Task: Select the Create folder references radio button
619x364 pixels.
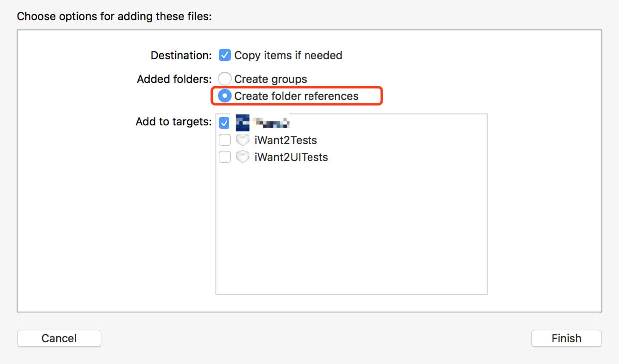Action: tap(225, 96)
